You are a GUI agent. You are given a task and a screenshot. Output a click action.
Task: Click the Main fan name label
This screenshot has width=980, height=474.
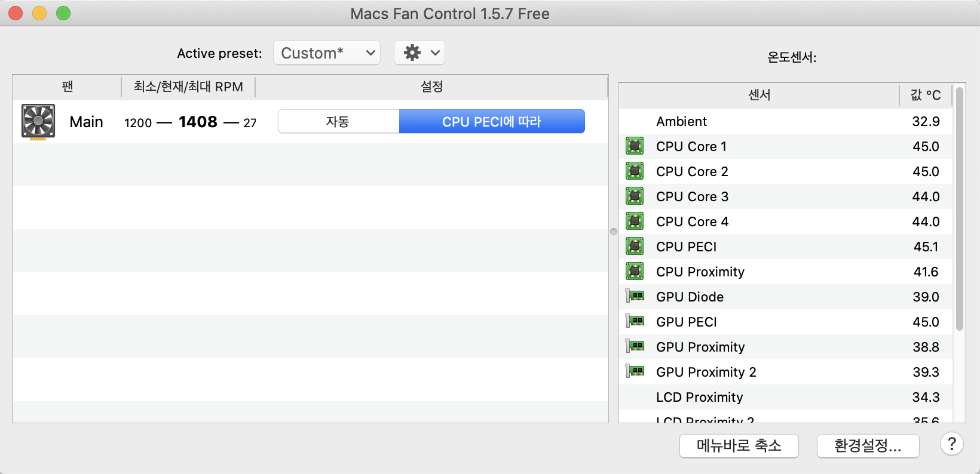click(x=86, y=122)
